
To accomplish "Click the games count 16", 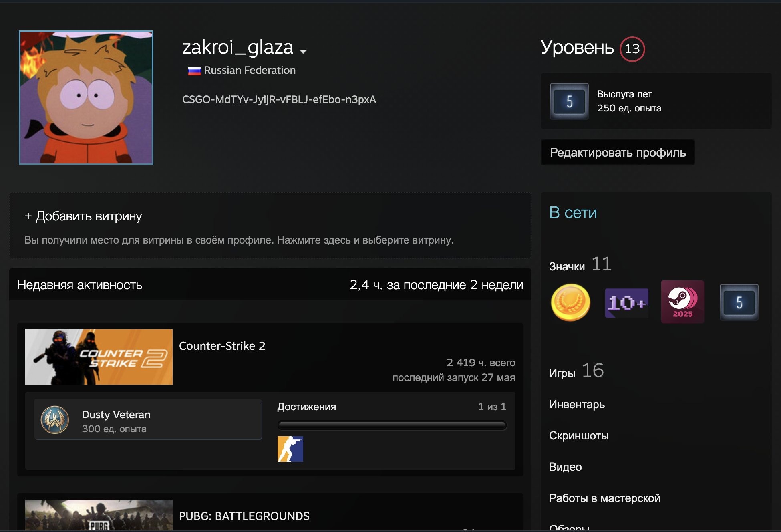I will [x=593, y=371].
